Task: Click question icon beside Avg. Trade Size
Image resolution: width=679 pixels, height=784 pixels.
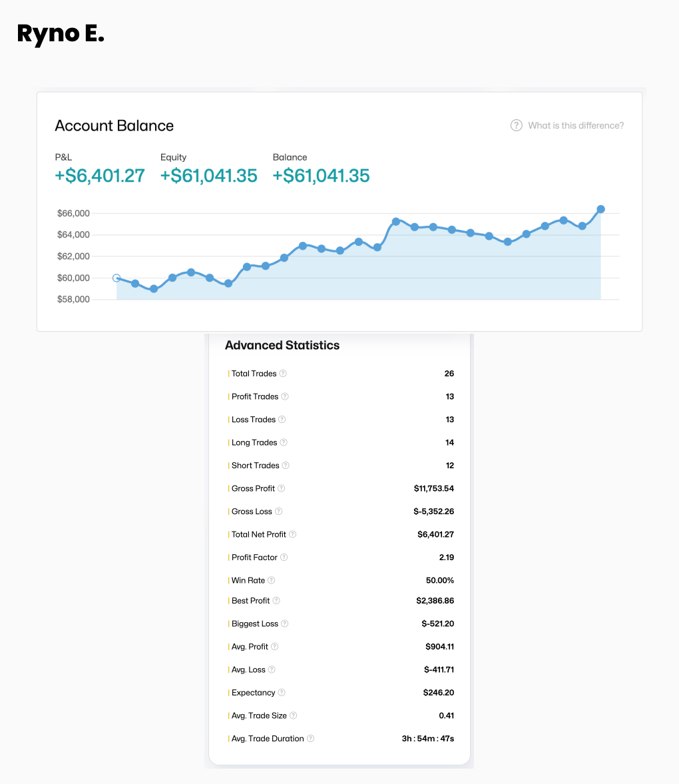Action: [294, 715]
